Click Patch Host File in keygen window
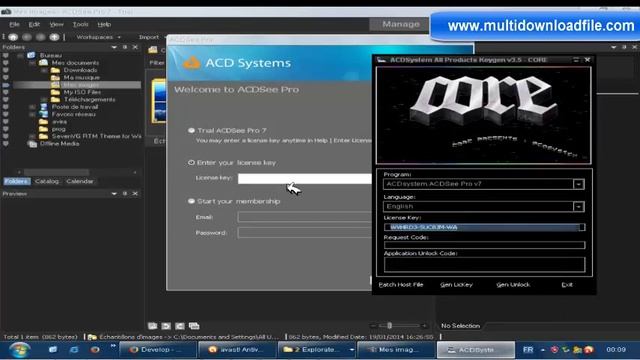Image resolution: width=640 pixels, height=360 pixels. coord(401,284)
